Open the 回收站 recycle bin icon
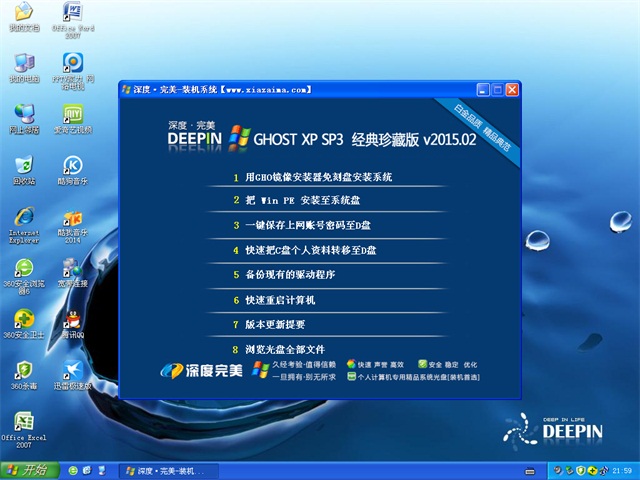The height and width of the screenshot is (480, 640). click(23, 166)
